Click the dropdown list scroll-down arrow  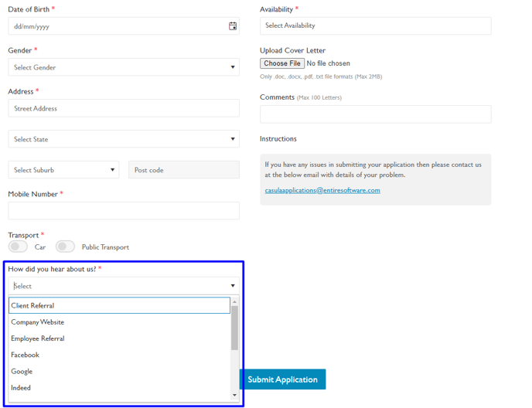tap(234, 395)
